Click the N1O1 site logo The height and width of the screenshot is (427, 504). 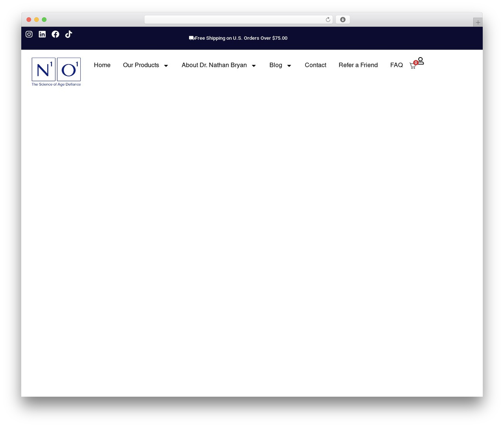tap(56, 72)
